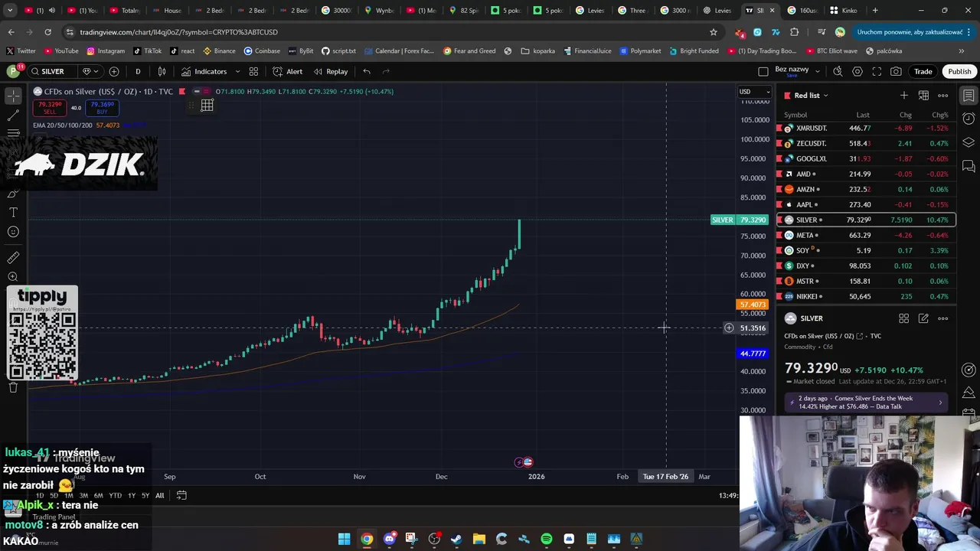Select the crosshair cursor tool
This screenshot has width=980, height=551.
13,96
